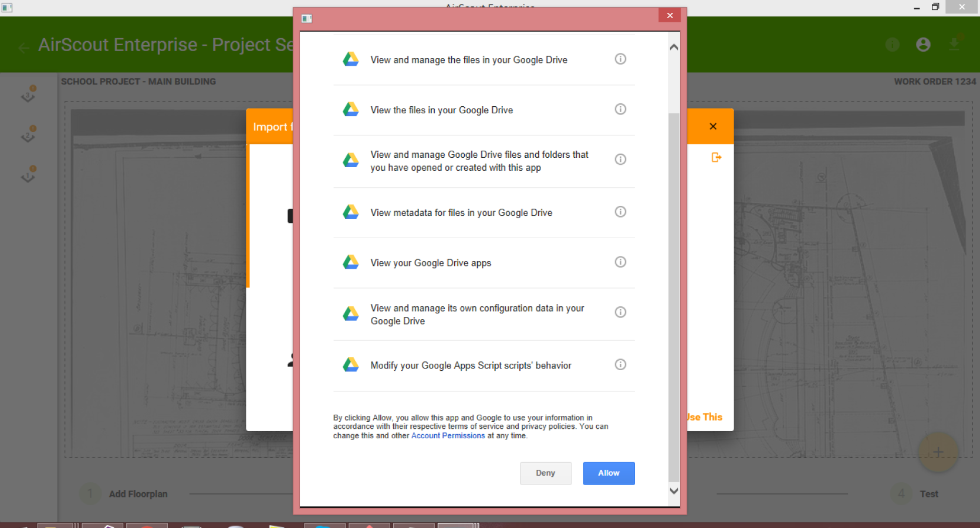
Task: Click the Allow button
Action: 609,473
